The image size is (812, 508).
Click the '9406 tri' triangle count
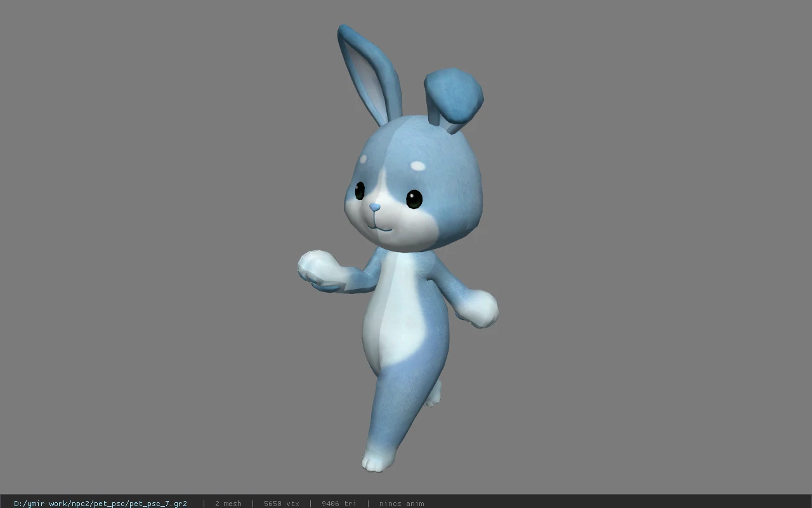click(339, 504)
